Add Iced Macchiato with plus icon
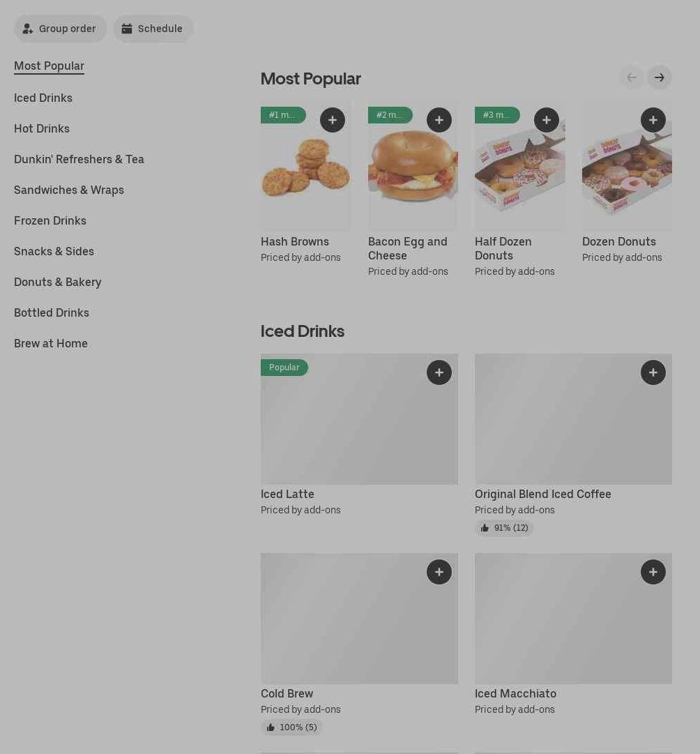This screenshot has width=700, height=754. pyautogui.click(x=653, y=572)
